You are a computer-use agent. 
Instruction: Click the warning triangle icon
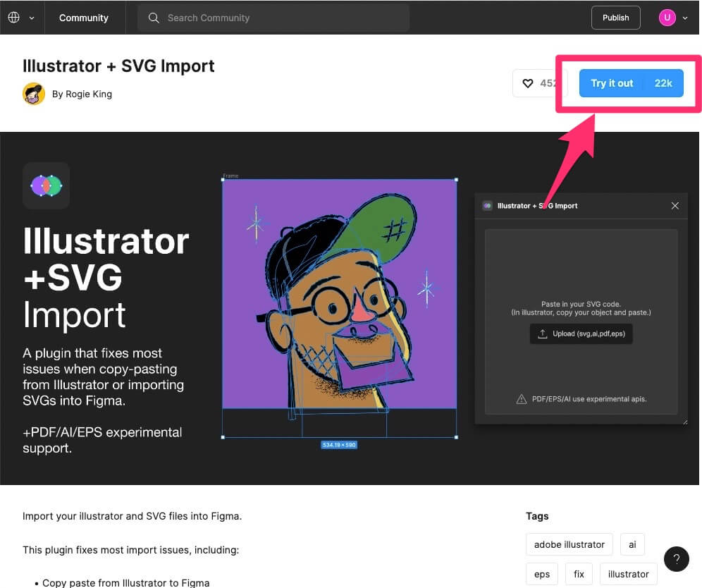(x=522, y=399)
